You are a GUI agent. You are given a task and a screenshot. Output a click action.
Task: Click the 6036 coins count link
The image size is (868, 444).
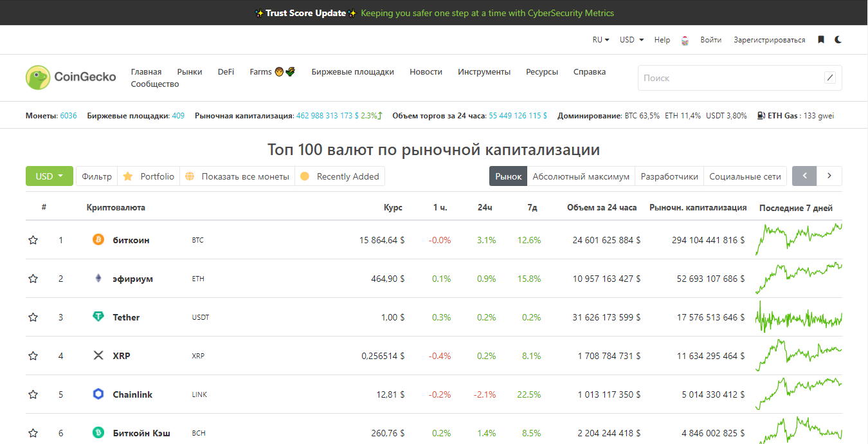(x=68, y=116)
